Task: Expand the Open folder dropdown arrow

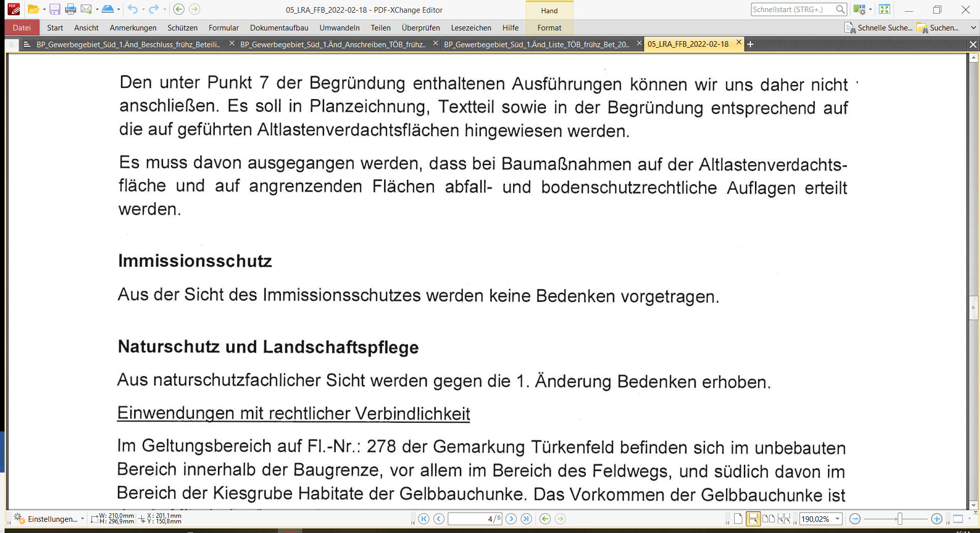Action: [x=44, y=10]
